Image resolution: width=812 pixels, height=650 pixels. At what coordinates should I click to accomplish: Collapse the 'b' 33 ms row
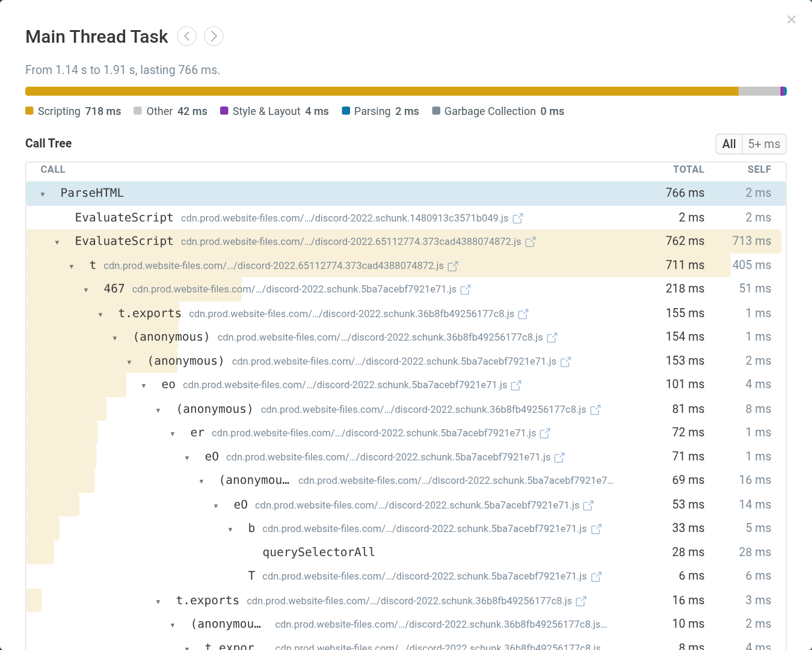click(x=230, y=529)
